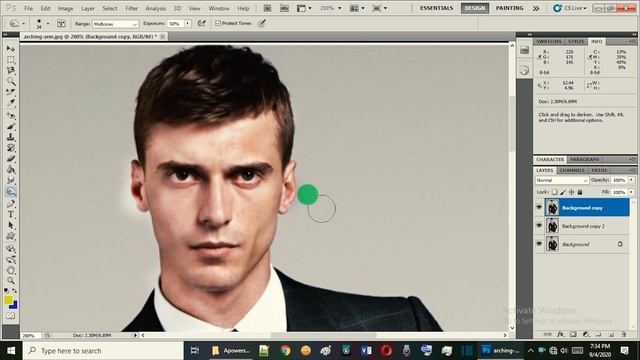
Task: Select the Background copy 2 layer thumbnail
Action: pos(552,226)
